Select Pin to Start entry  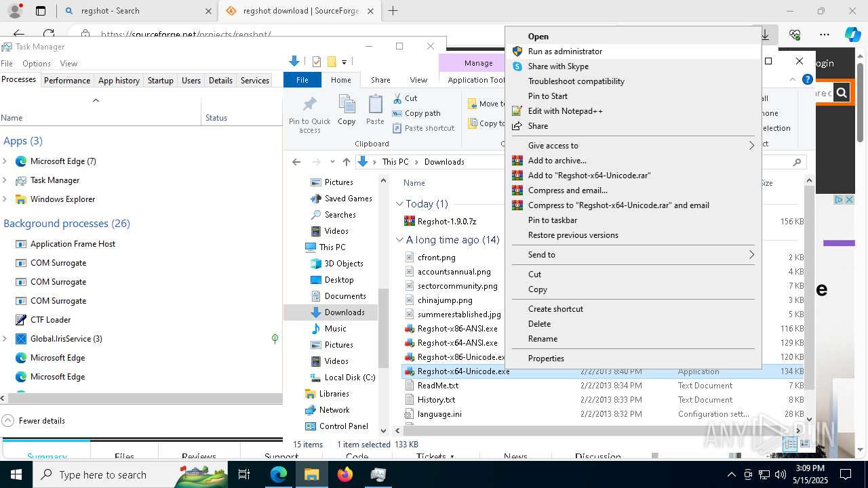click(633, 96)
